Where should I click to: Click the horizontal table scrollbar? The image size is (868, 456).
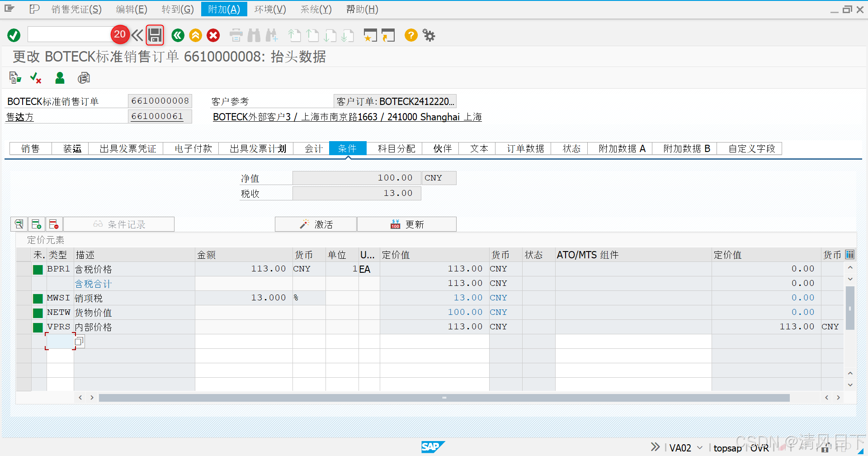pyautogui.click(x=444, y=398)
